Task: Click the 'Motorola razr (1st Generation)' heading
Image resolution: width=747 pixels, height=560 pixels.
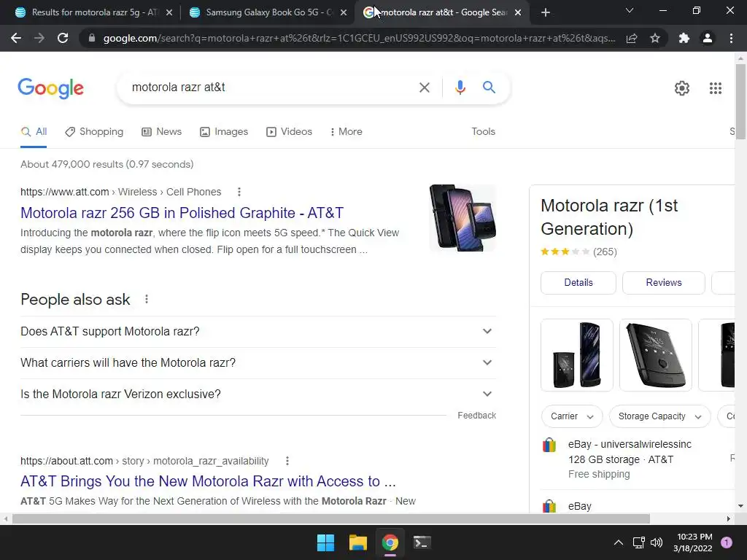Action: pos(609,217)
